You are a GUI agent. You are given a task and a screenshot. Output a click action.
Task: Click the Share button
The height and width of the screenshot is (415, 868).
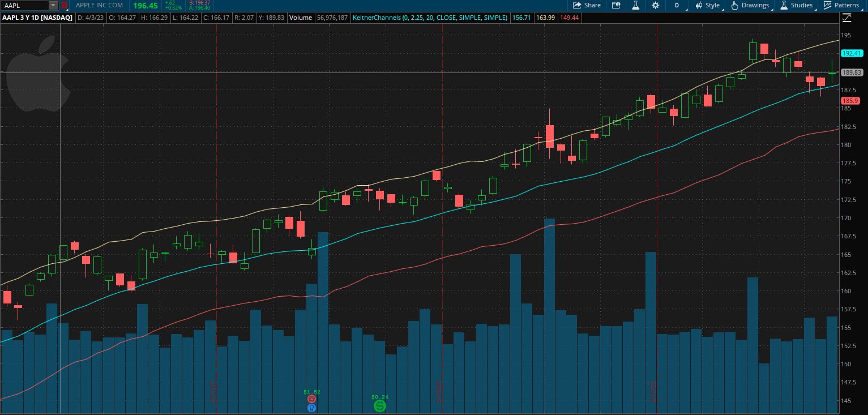click(587, 5)
